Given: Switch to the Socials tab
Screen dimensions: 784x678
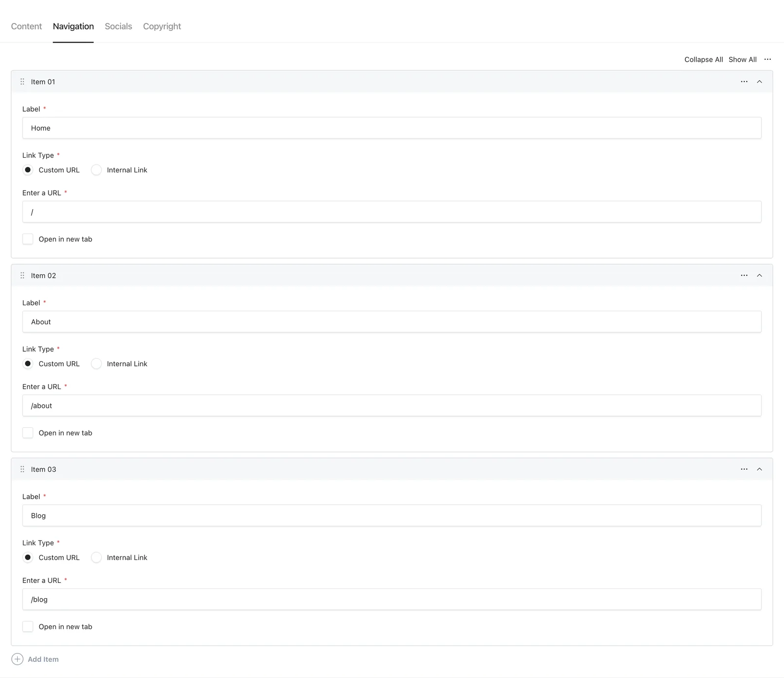Looking at the screenshot, I should point(118,26).
